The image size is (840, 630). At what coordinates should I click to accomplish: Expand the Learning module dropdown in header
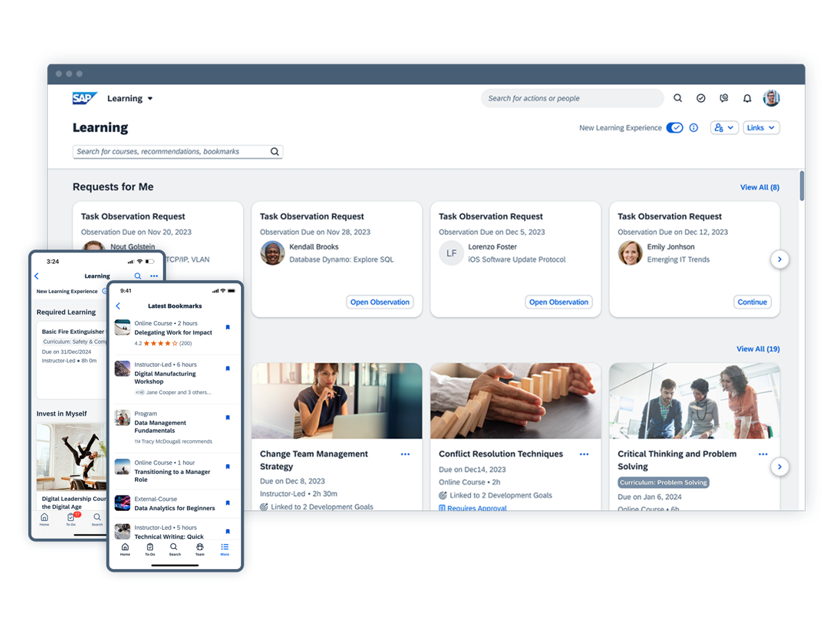pyautogui.click(x=130, y=98)
